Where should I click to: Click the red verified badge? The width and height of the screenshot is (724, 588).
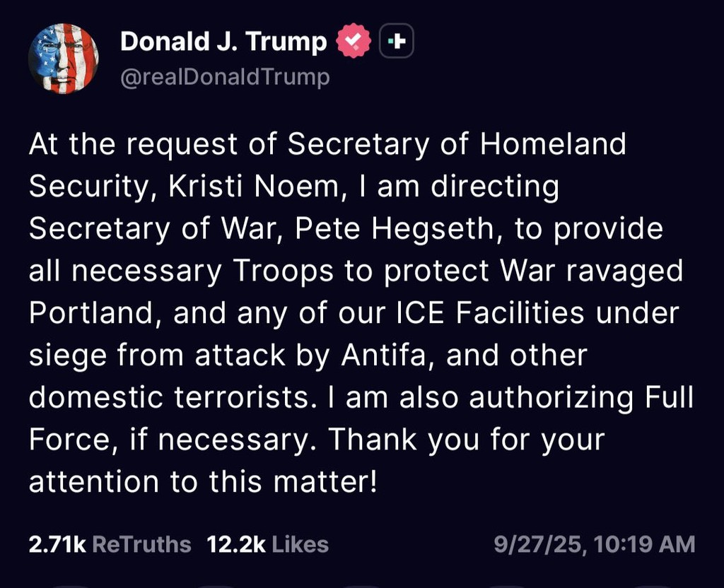tap(353, 42)
